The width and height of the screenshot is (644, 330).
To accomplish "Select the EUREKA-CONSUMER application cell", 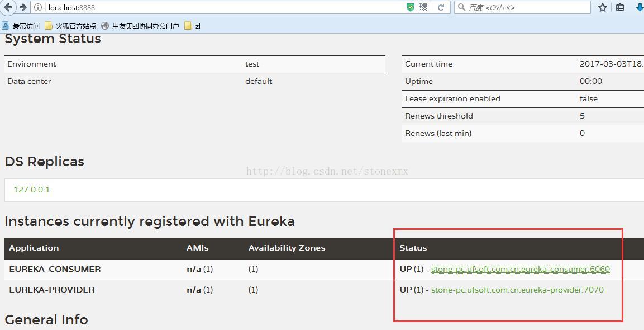I will point(55,269).
